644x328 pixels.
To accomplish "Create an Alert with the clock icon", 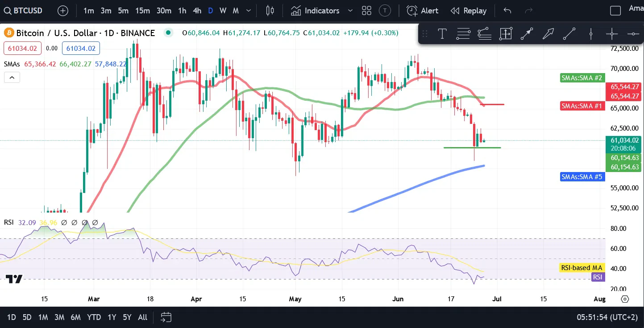I will click(422, 11).
